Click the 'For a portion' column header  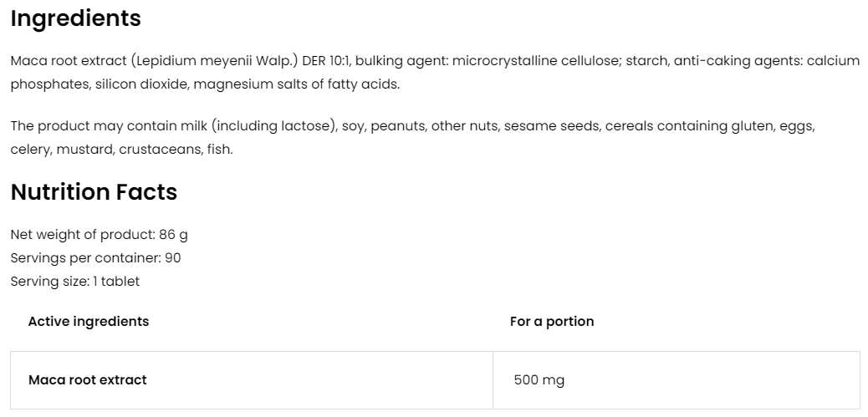pyautogui.click(x=552, y=322)
